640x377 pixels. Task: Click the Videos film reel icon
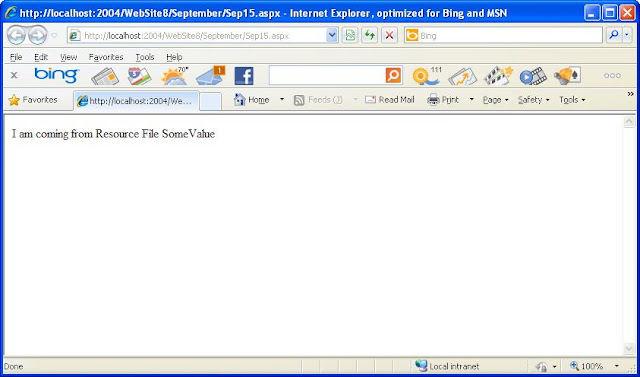coord(533,76)
